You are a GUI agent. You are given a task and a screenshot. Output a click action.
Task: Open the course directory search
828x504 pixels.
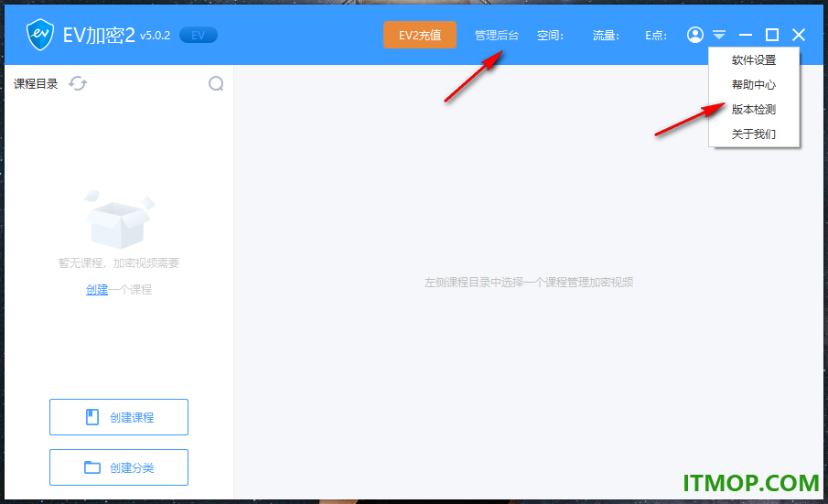216,83
